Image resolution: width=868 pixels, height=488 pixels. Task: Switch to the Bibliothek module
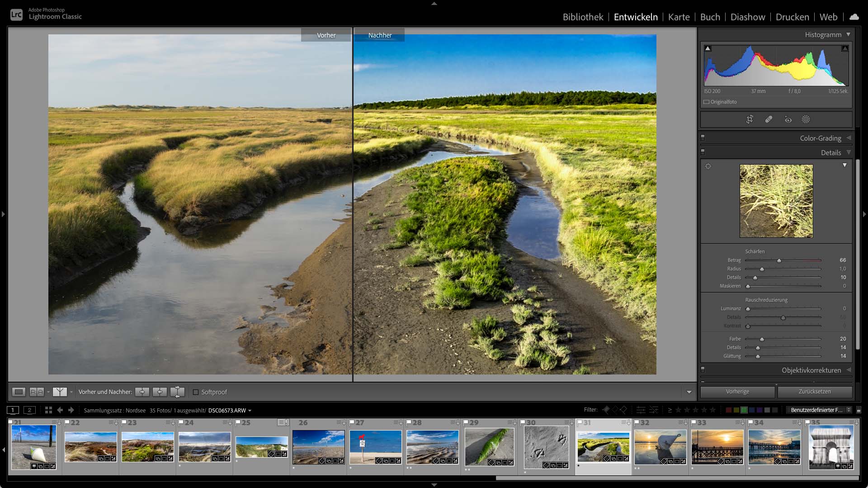(582, 17)
